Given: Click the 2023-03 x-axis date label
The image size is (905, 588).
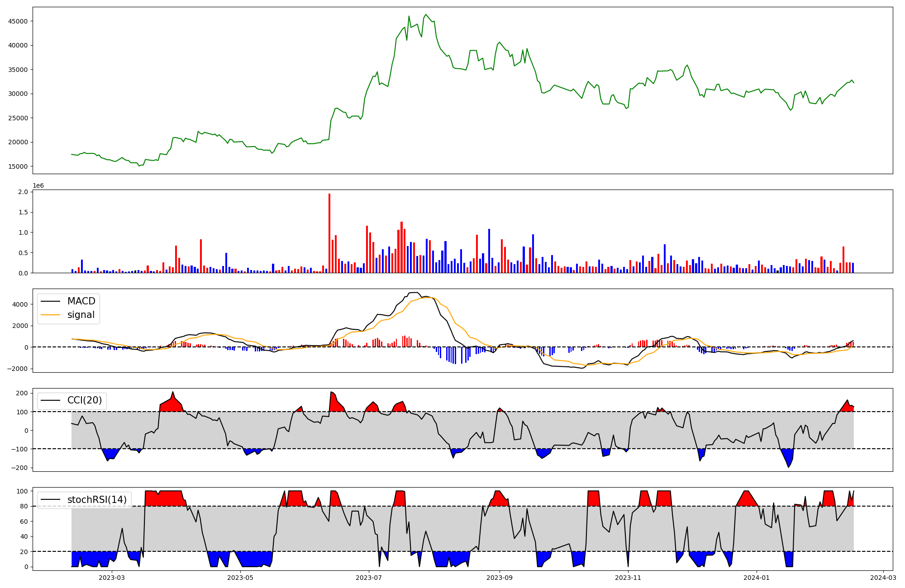Looking at the screenshot, I should coord(111,578).
